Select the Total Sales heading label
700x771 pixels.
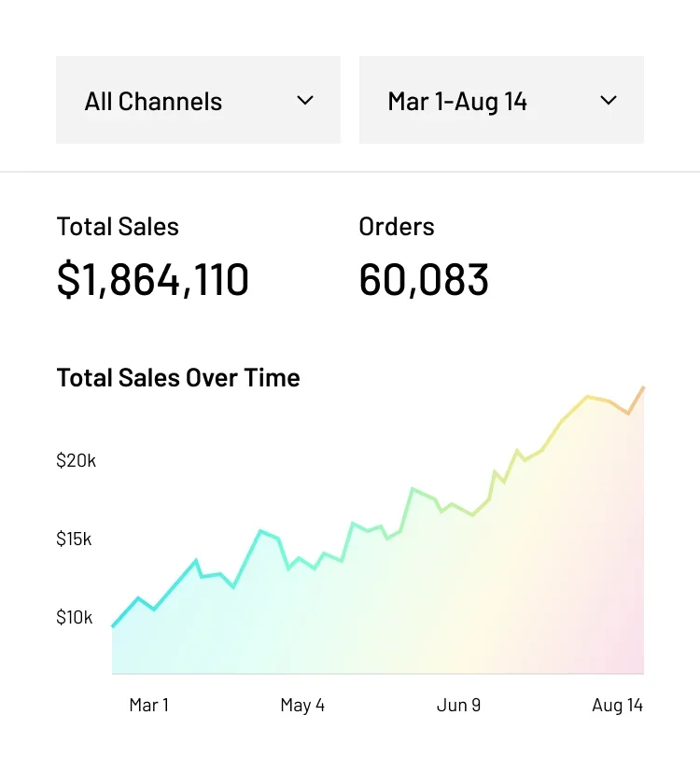click(x=118, y=227)
